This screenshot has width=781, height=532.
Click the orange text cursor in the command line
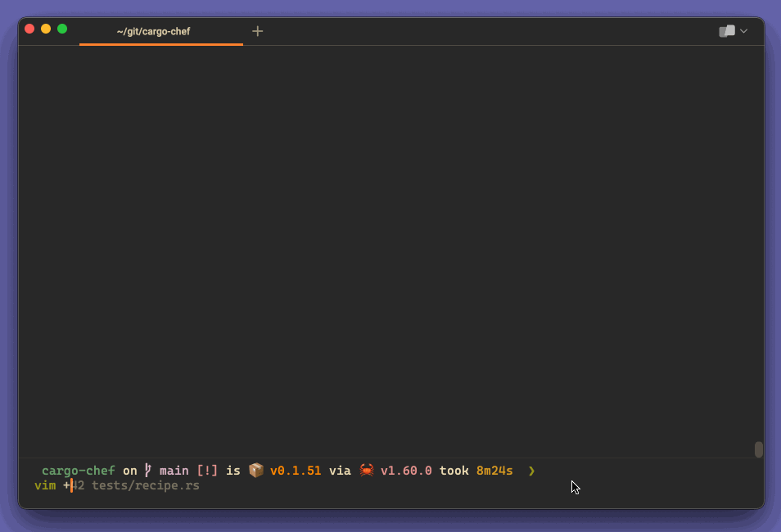coord(71,485)
